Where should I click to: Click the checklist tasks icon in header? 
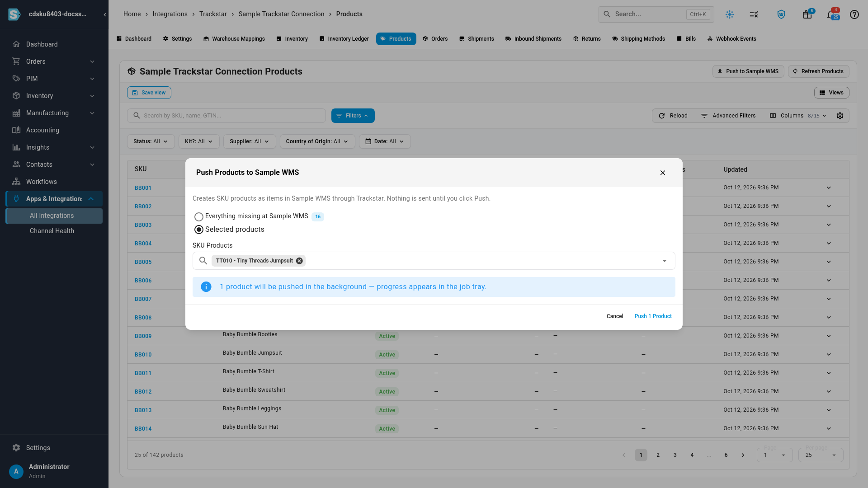(x=754, y=14)
